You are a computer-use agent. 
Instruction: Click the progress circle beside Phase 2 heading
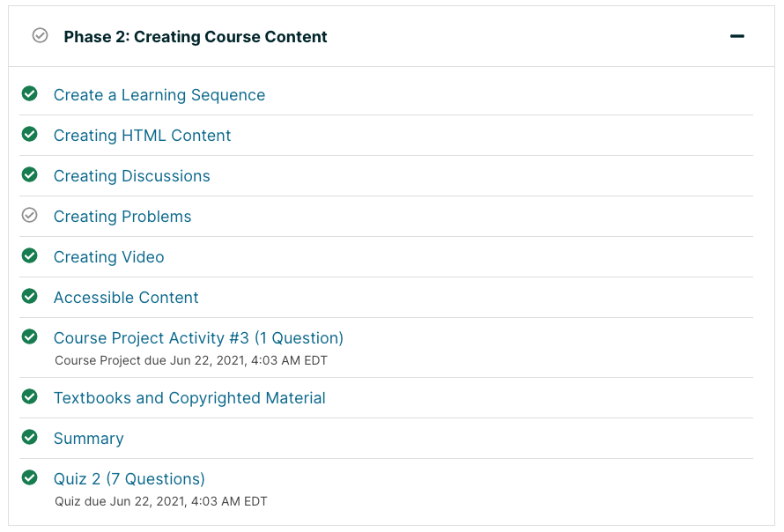(x=40, y=37)
